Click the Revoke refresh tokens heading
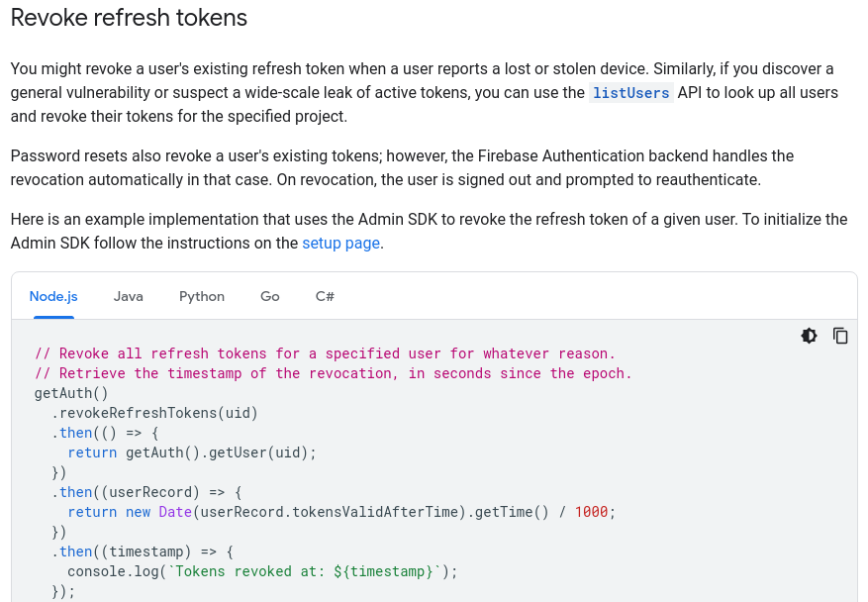The width and height of the screenshot is (868, 602). (129, 18)
